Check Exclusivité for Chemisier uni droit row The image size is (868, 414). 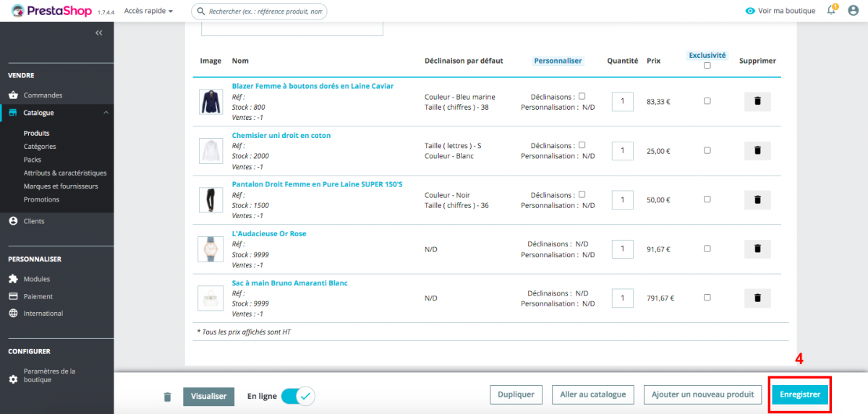(707, 150)
